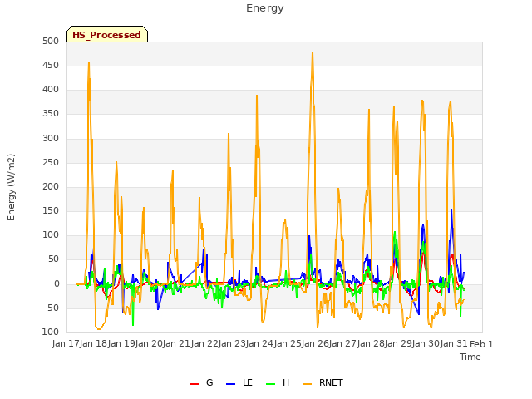Click the -100 y-axis tick label
This screenshot has height=399, width=532.
point(49,332)
